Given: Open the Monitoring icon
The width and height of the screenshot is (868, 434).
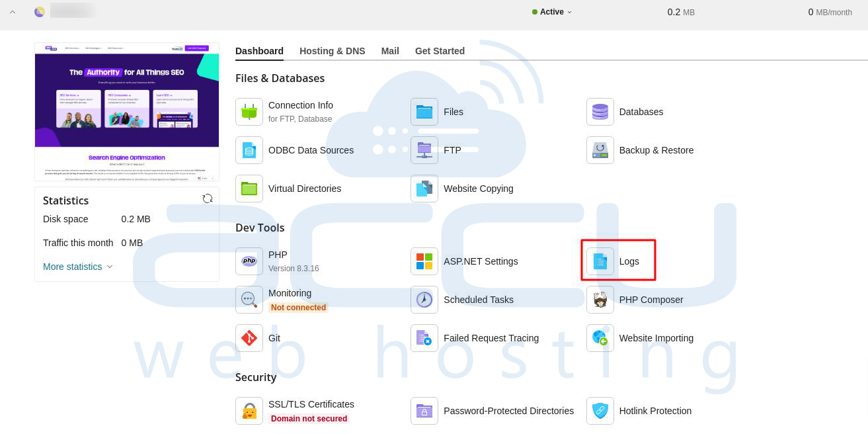Looking at the screenshot, I should (249, 300).
